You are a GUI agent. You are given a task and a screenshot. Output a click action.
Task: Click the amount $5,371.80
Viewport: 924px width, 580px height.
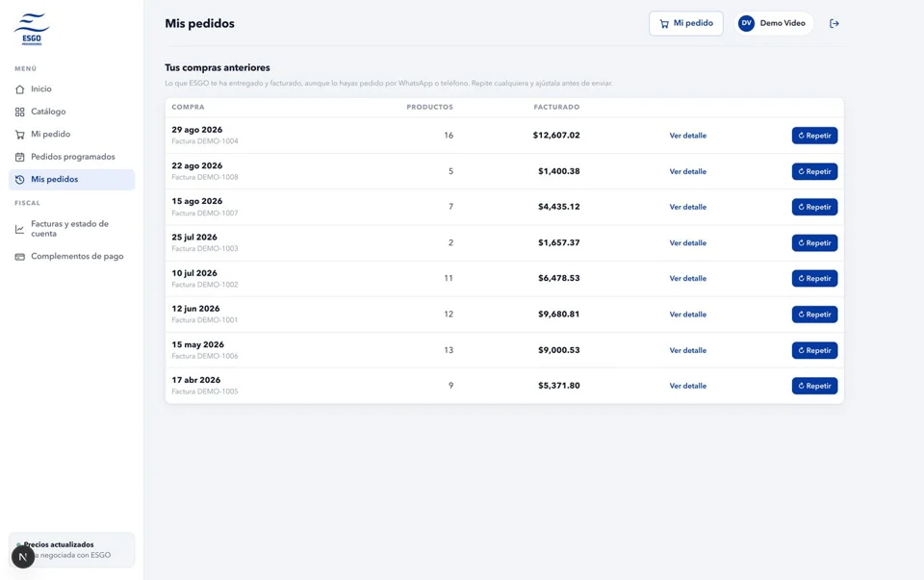558,386
